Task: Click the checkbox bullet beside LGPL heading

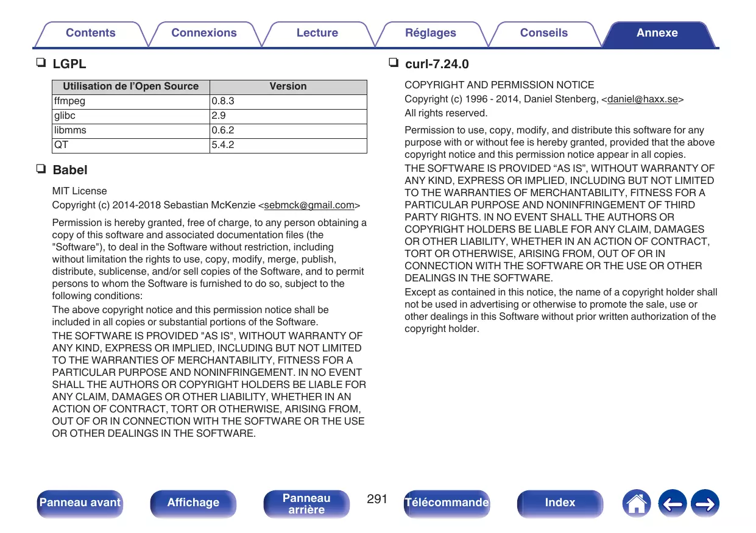Action: tap(41, 63)
